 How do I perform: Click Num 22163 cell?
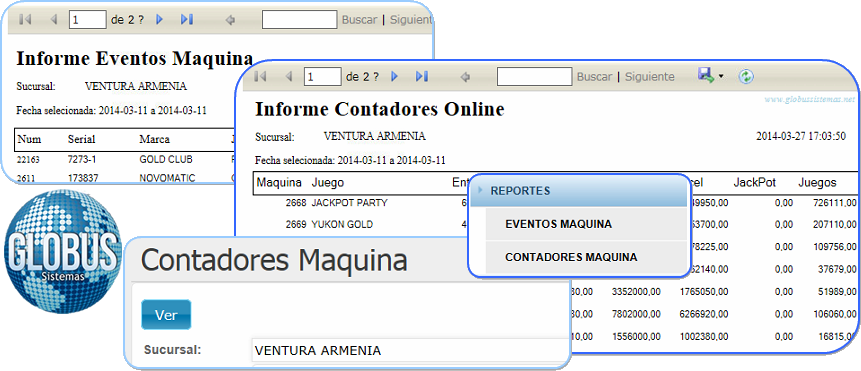(29, 160)
